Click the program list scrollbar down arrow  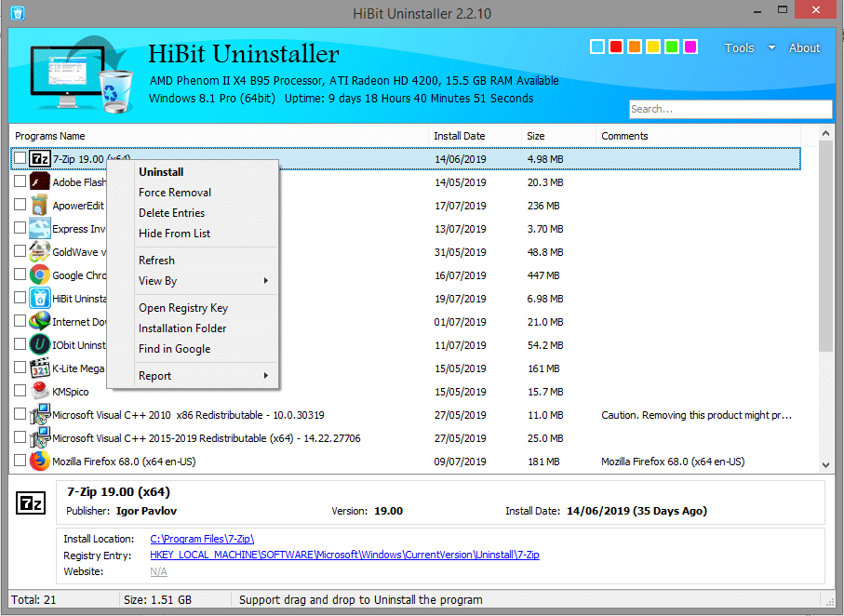coord(825,465)
